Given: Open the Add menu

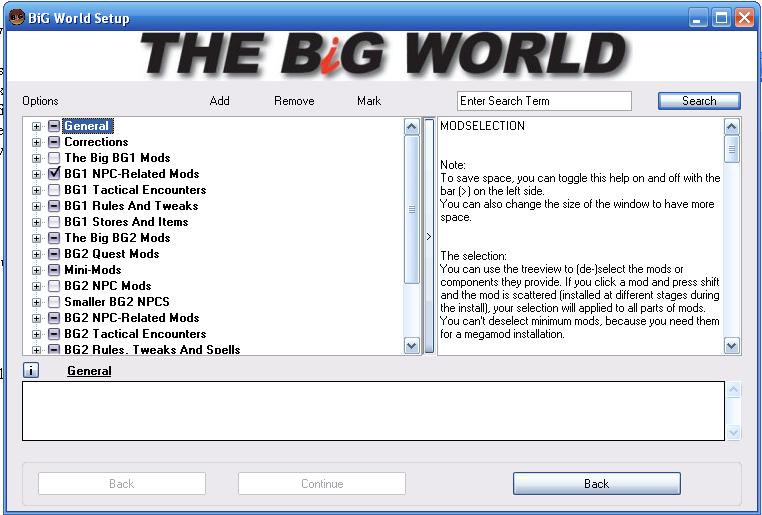Looking at the screenshot, I should click(220, 101).
